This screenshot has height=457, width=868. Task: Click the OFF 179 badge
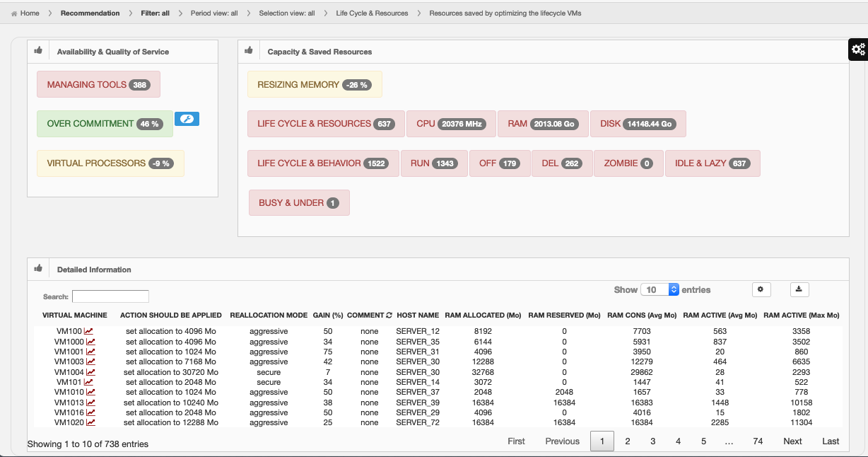tap(500, 163)
